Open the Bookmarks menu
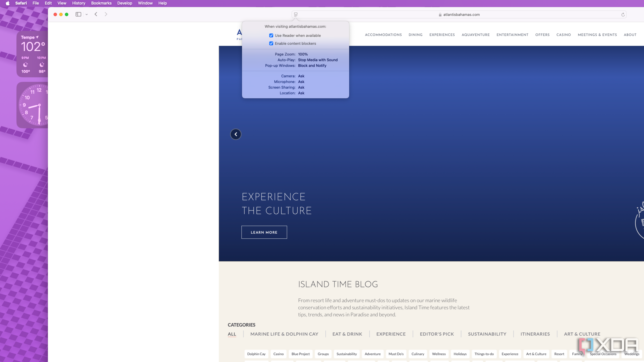Viewport: 644px width, 362px height. coord(101,3)
